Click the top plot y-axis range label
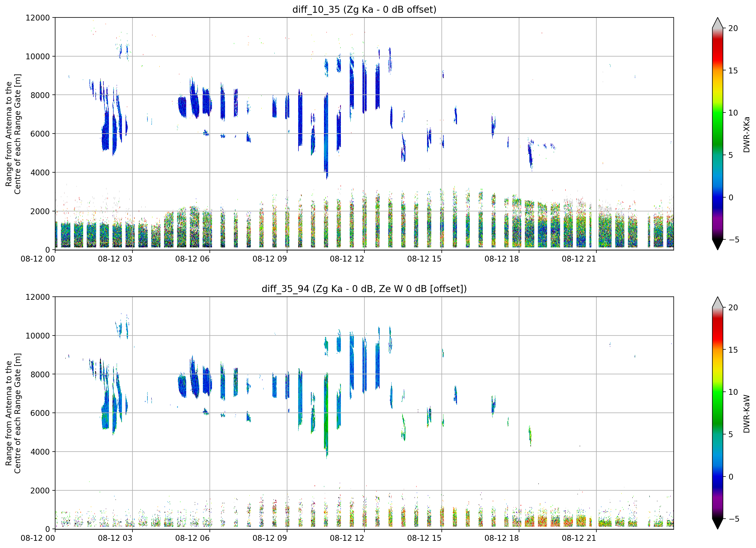Viewport: 756px width, 548px height. coord(13,134)
